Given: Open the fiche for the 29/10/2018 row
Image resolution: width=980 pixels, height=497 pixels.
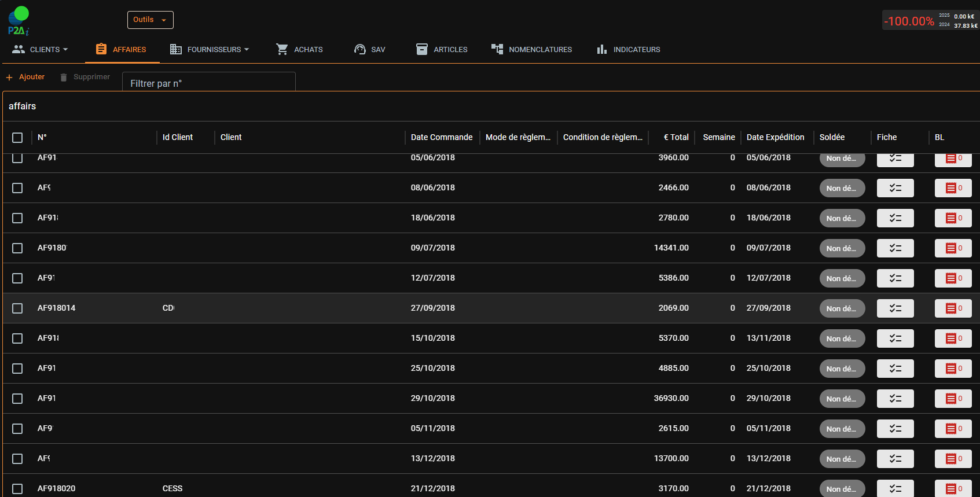Looking at the screenshot, I should pos(895,399).
